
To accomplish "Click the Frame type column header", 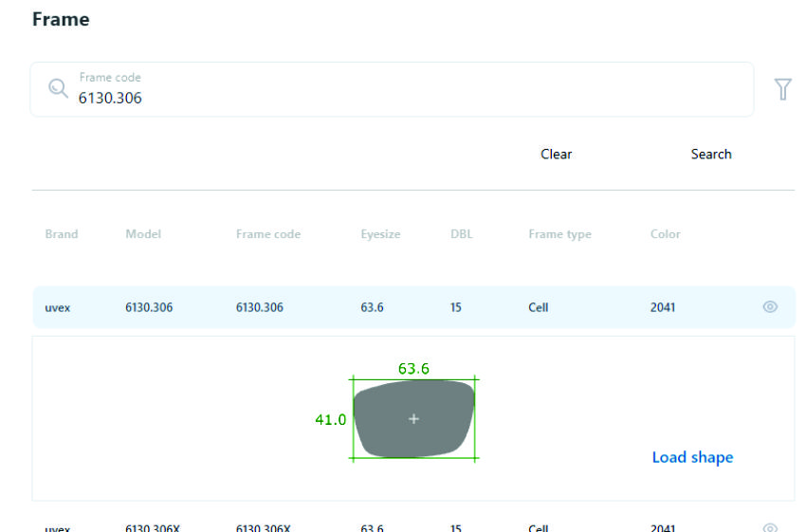I will pos(559,234).
